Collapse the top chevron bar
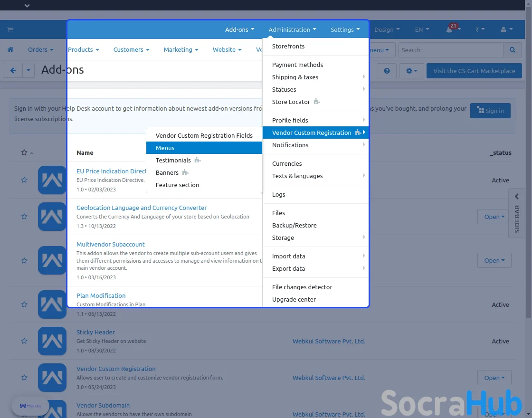This screenshot has width=532, height=418. (27, 5)
